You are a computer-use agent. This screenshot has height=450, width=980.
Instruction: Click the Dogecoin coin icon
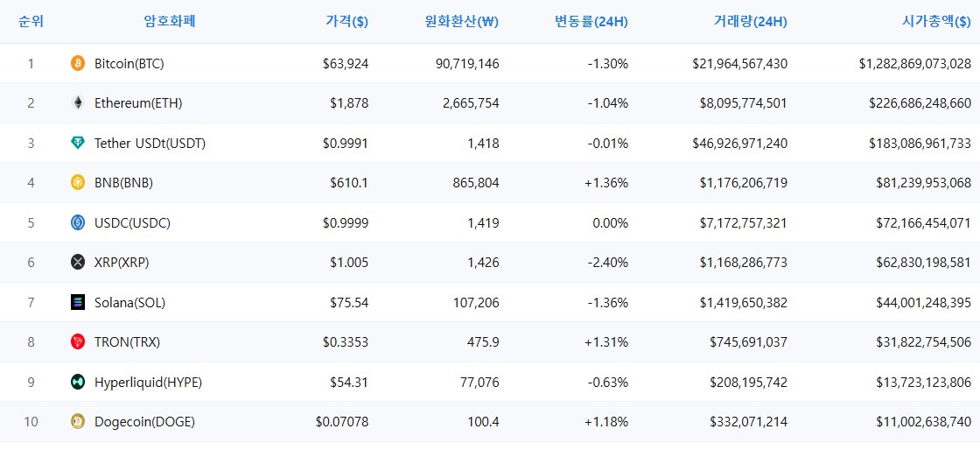pyautogui.click(x=78, y=422)
